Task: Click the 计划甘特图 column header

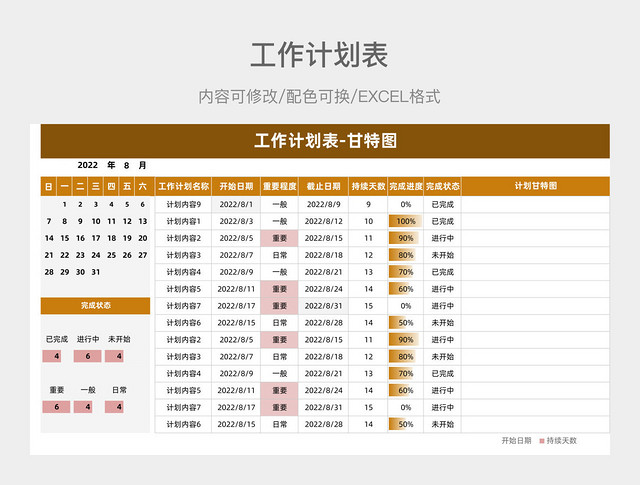Action: pos(536,187)
